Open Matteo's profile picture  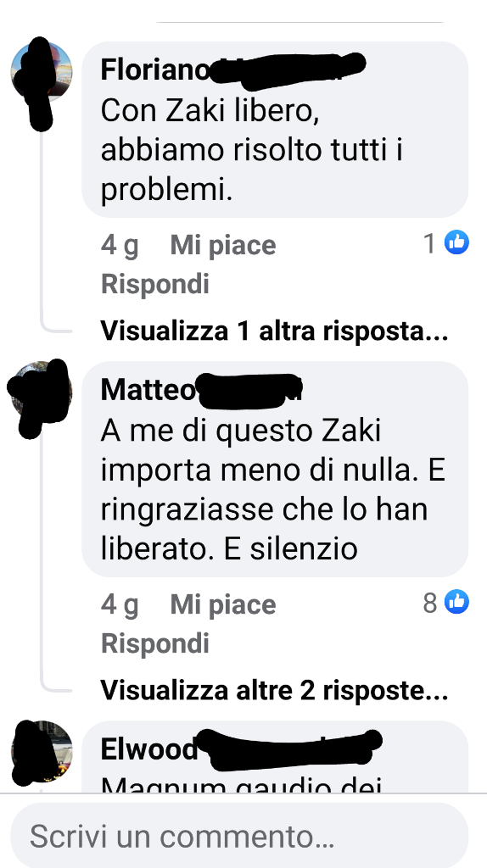(x=42, y=391)
